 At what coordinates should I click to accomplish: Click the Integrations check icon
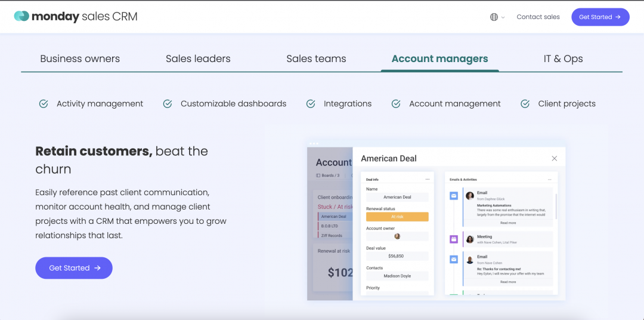(x=311, y=104)
